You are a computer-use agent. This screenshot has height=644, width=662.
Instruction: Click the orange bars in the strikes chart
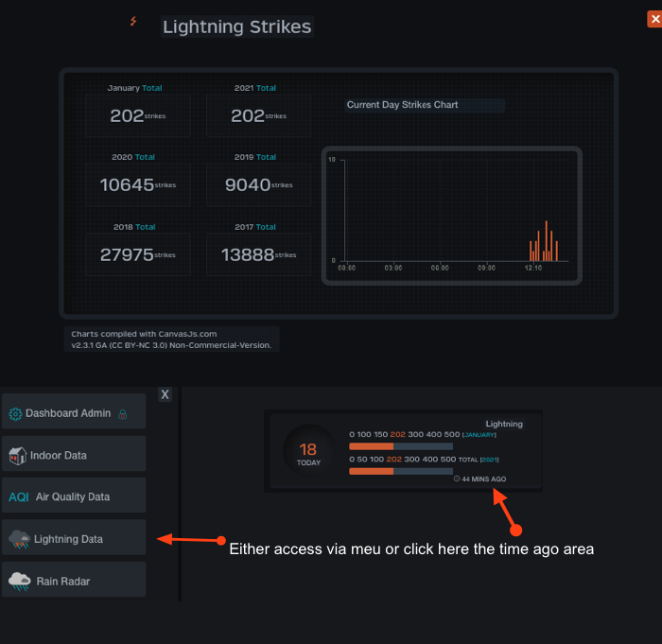point(544,241)
